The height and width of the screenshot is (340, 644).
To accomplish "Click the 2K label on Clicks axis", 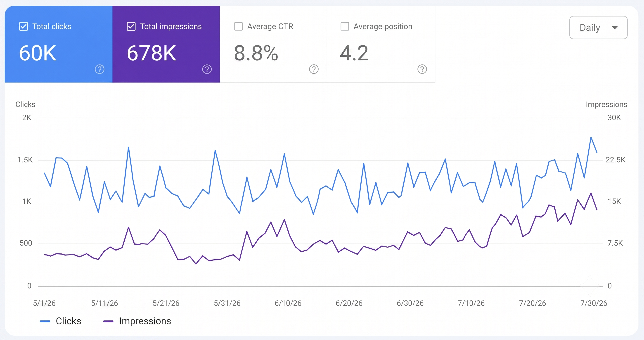I will [x=27, y=118].
